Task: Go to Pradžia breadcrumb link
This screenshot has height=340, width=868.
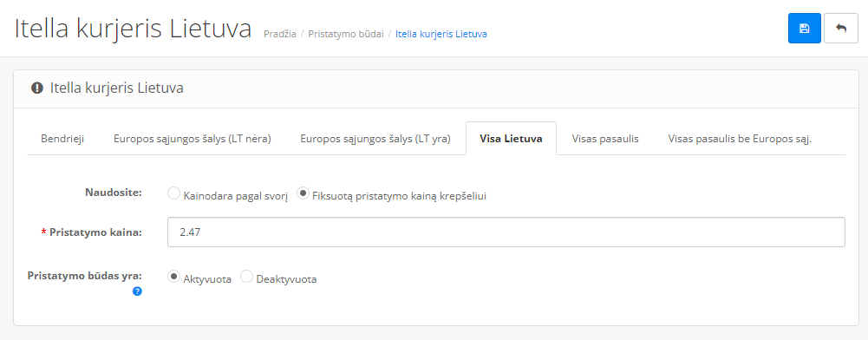Action: tap(280, 34)
